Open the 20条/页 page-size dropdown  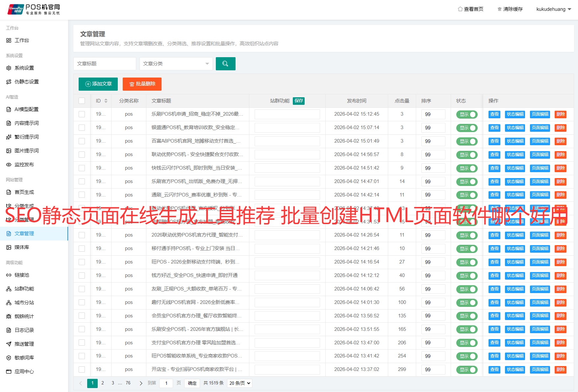coord(239,383)
